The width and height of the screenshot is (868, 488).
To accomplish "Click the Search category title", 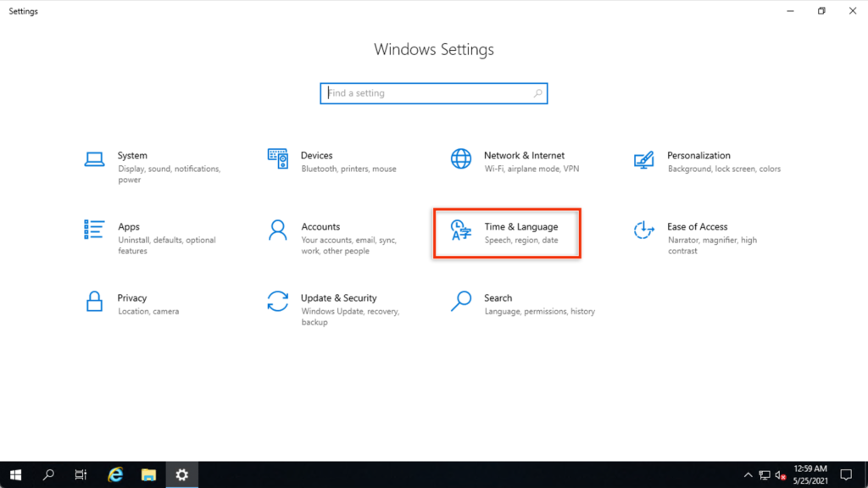I will tap(498, 298).
